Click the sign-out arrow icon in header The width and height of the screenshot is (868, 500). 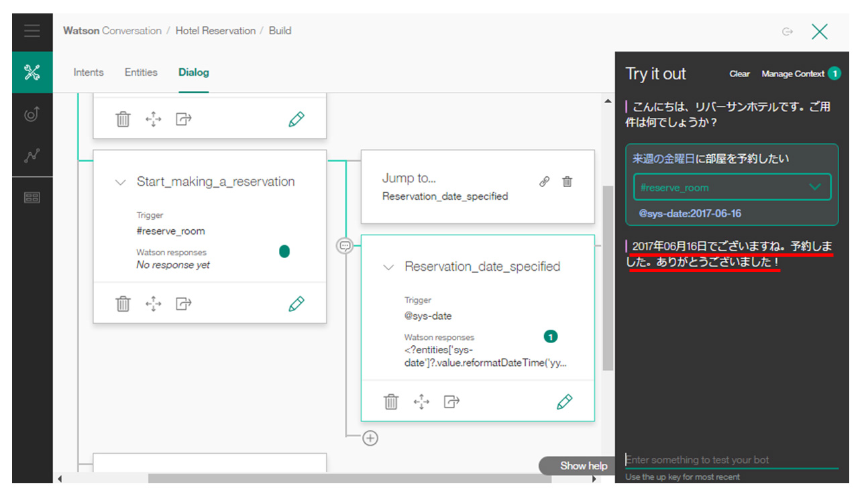tap(788, 32)
